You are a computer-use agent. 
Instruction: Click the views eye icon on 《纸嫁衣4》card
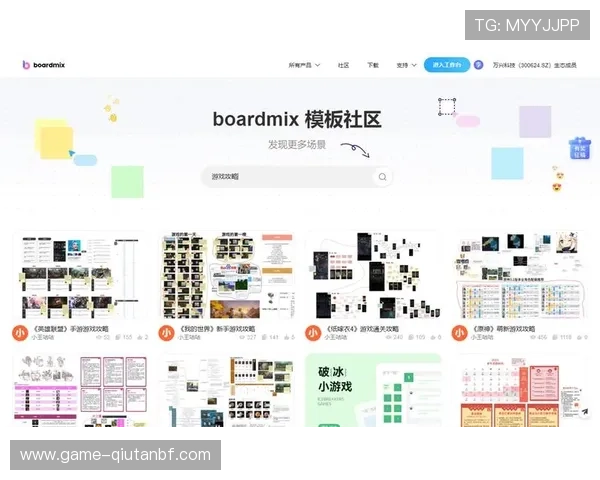389,337
